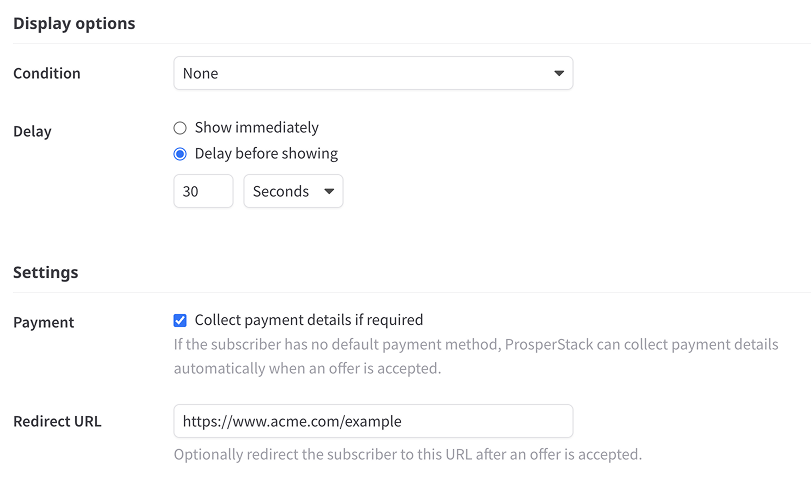Click the Payment field label

(43, 322)
